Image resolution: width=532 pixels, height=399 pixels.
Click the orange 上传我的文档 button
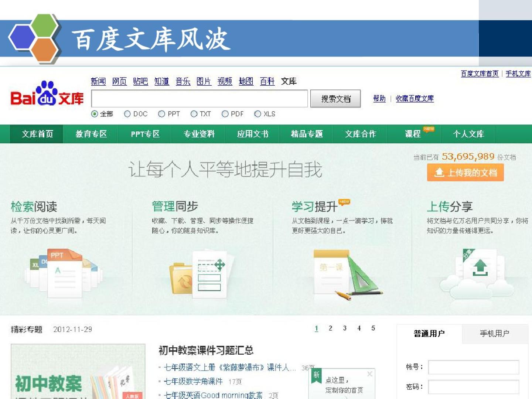[465, 173]
